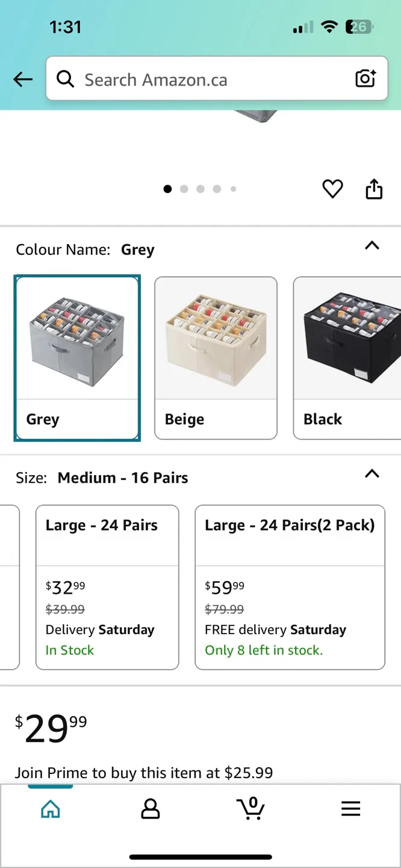401x868 pixels.
Task: Select the Beige colour option
Action: 216,358
